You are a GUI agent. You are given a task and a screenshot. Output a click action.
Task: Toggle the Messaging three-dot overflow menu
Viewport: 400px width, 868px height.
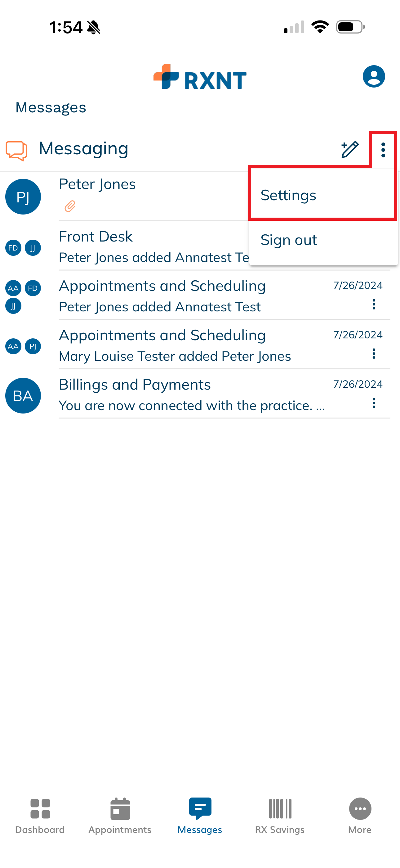pos(383,150)
